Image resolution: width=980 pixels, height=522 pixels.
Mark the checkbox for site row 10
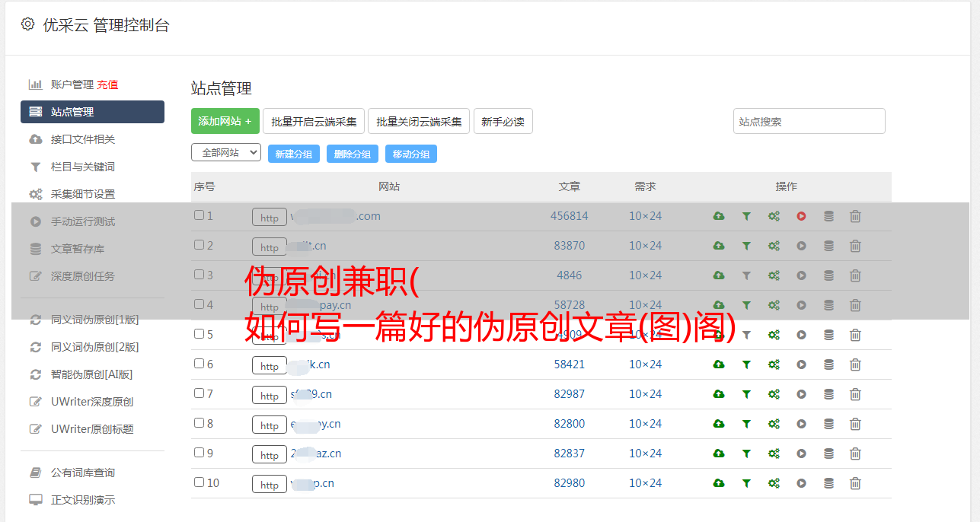coord(199,482)
